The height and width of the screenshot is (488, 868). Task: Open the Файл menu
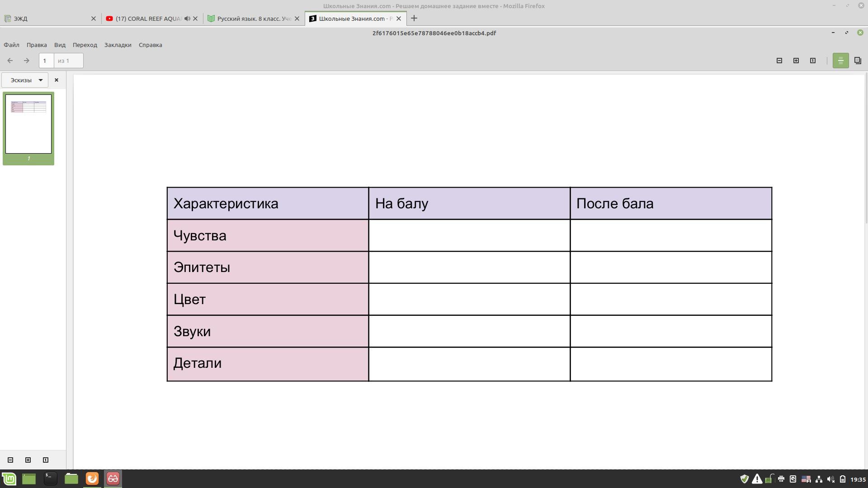11,45
